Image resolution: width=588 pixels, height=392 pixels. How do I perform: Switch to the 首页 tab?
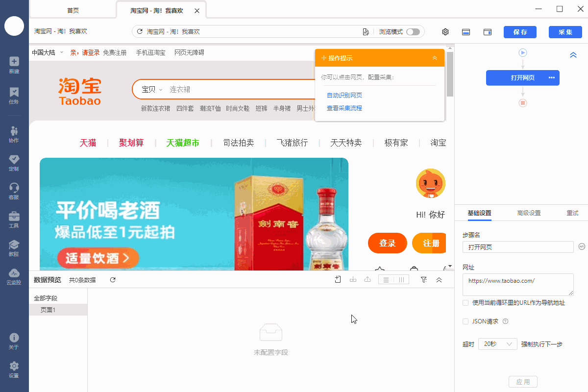73,10
